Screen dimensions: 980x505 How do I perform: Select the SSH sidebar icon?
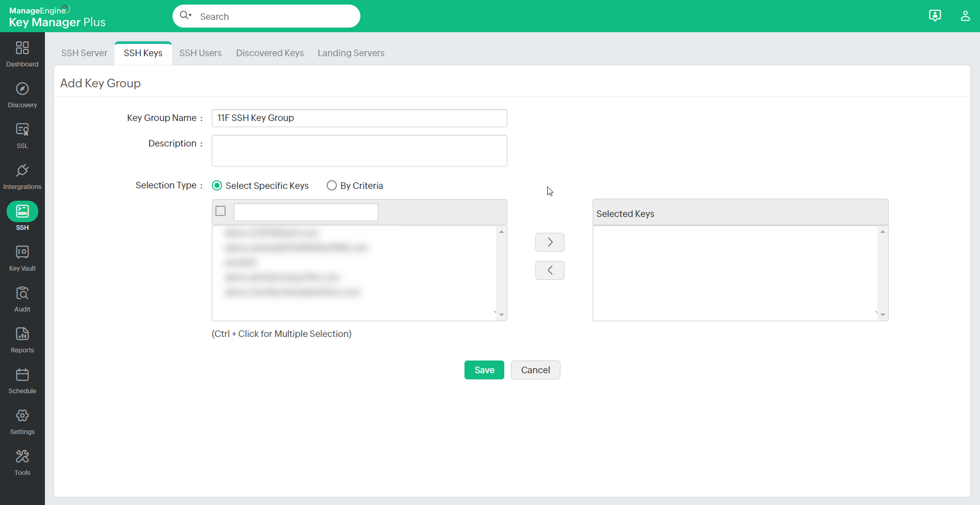22,211
